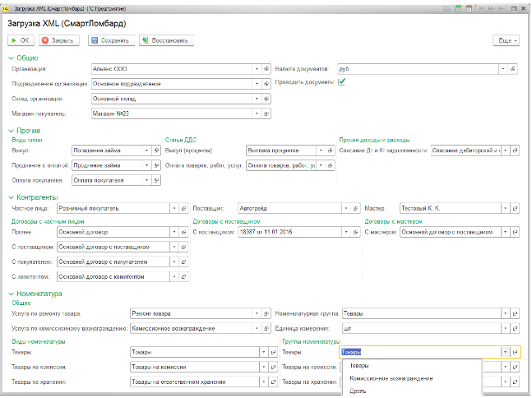Viewport: 532px width, 398px height.
Task: Click open icon for 18987 от 11.01.2016 contract
Action: click(x=355, y=232)
